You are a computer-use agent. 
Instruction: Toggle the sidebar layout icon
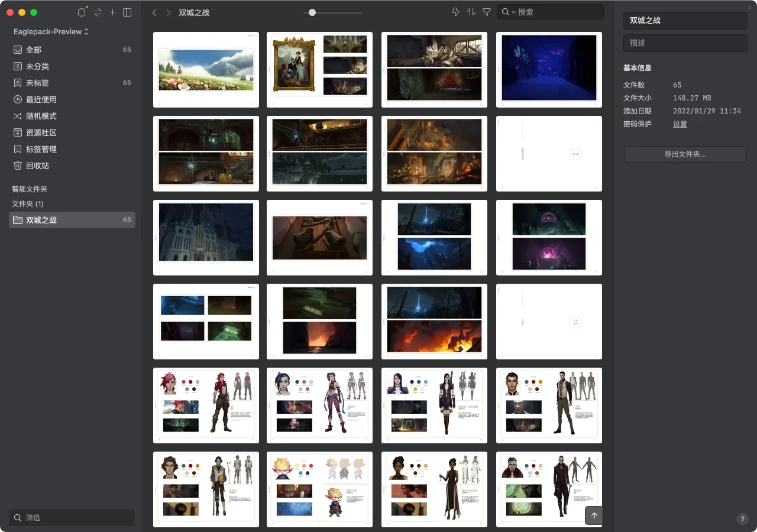tap(127, 12)
